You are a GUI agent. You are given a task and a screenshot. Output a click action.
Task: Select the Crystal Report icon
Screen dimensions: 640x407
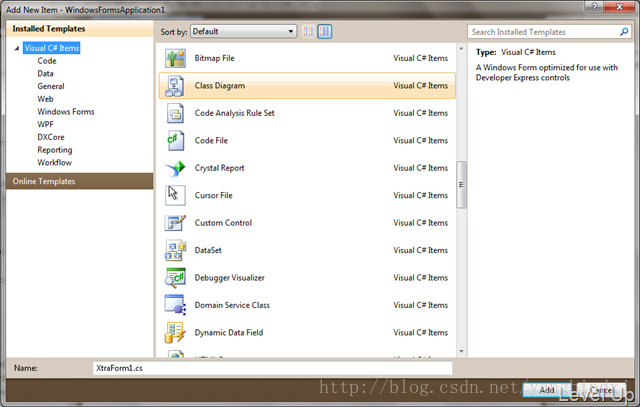(x=176, y=168)
